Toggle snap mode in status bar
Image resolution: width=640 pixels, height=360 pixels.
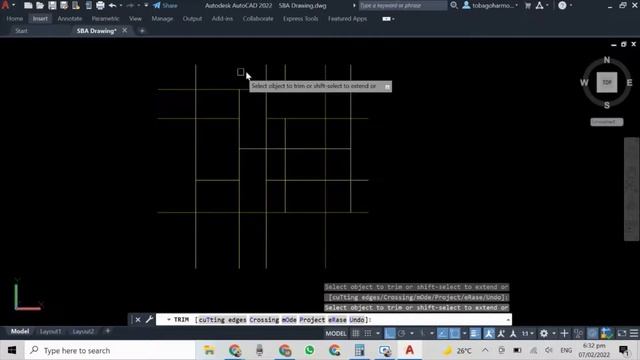tap(368, 333)
